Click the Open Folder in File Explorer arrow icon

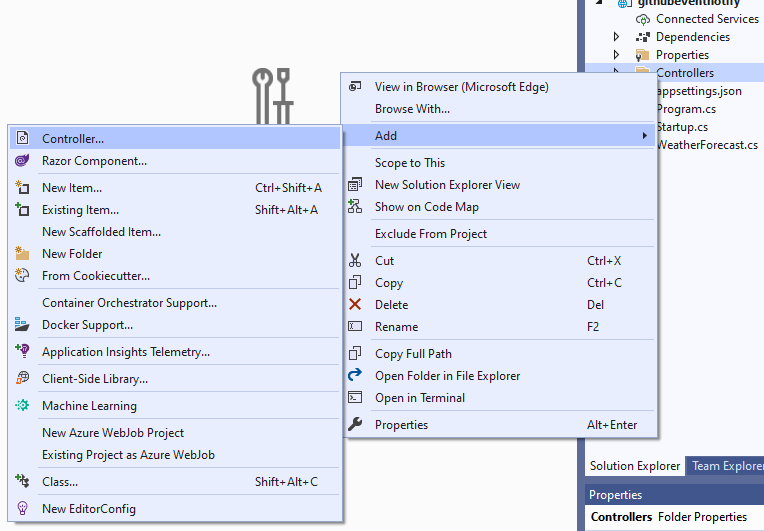pyautogui.click(x=355, y=375)
